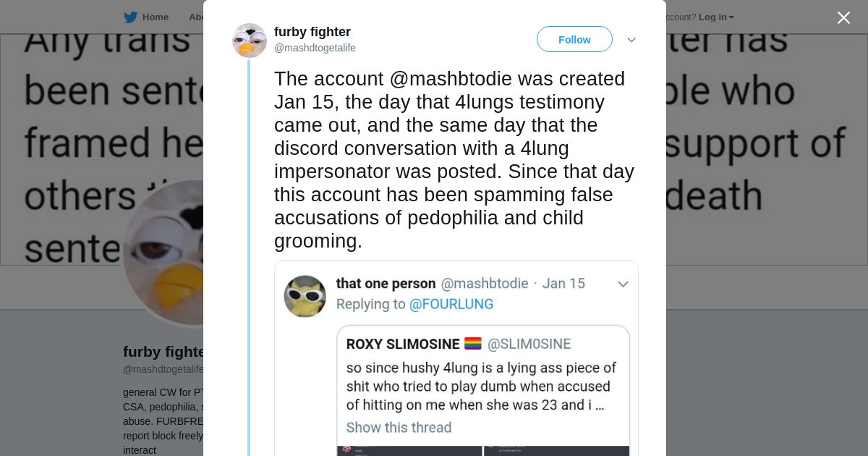Open the chevron menu on that one person's tweet
This screenshot has width=868, height=456.
[623, 284]
